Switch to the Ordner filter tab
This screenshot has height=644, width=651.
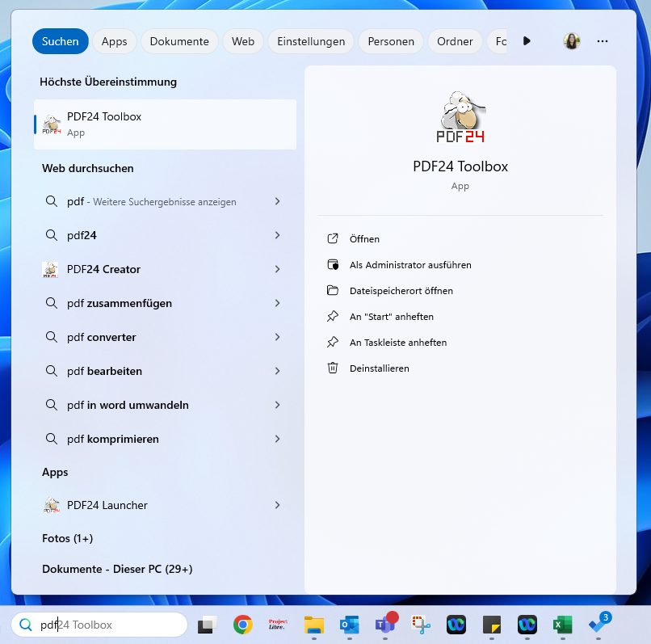point(455,41)
